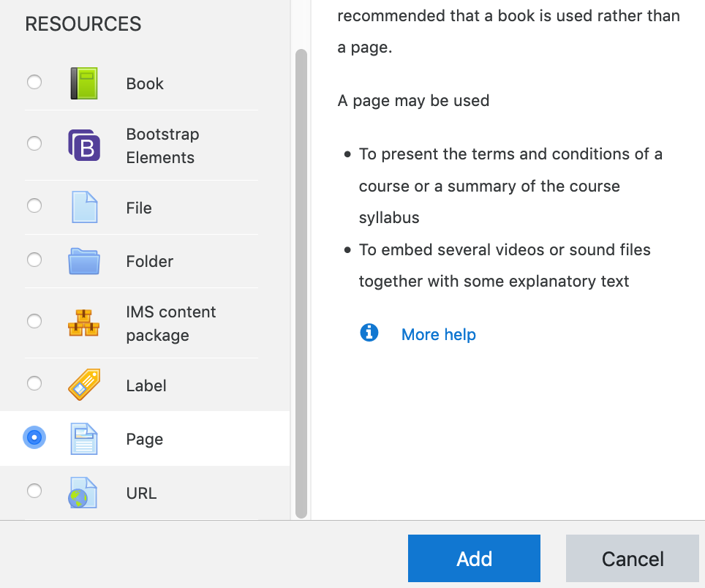705x588 pixels.
Task: Click the blue Folder icon
Action: point(83,261)
